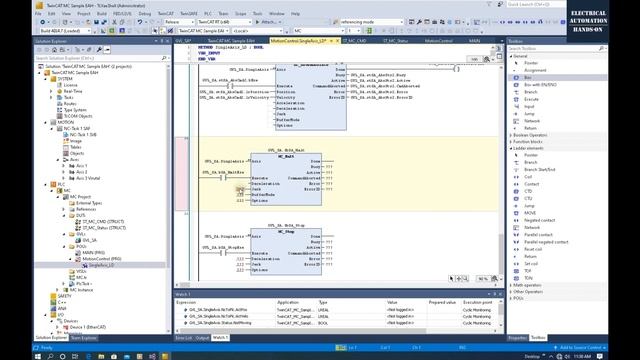Expand the Math operators toolbox section

(511, 285)
